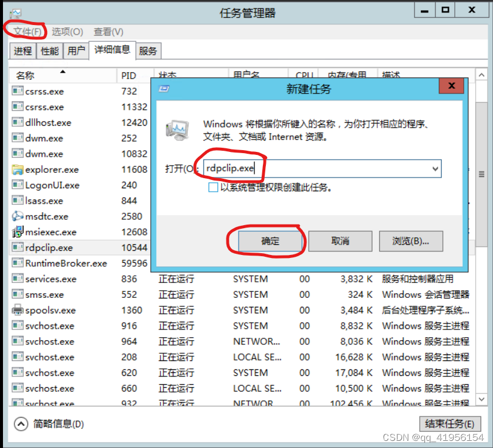Open the 打开 combo box dropdown arrow
The width and height of the screenshot is (493, 448).
(435, 169)
